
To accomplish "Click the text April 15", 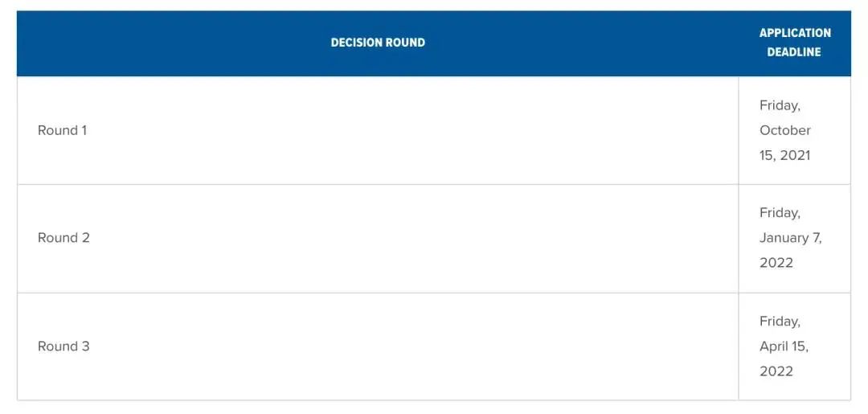I will [x=784, y=346].
